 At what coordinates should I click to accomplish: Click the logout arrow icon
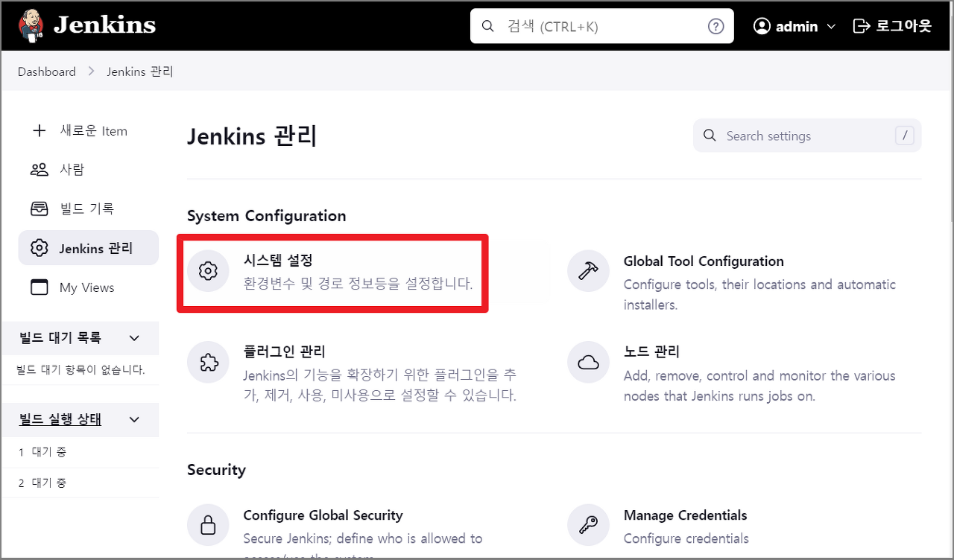(x=861, y=26)
